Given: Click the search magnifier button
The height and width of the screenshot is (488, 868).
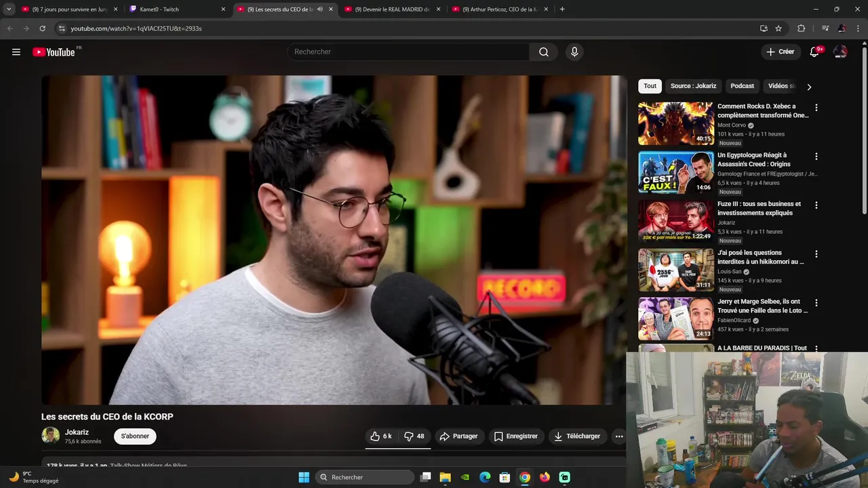Looking at the screenshot, I should 544,52.
